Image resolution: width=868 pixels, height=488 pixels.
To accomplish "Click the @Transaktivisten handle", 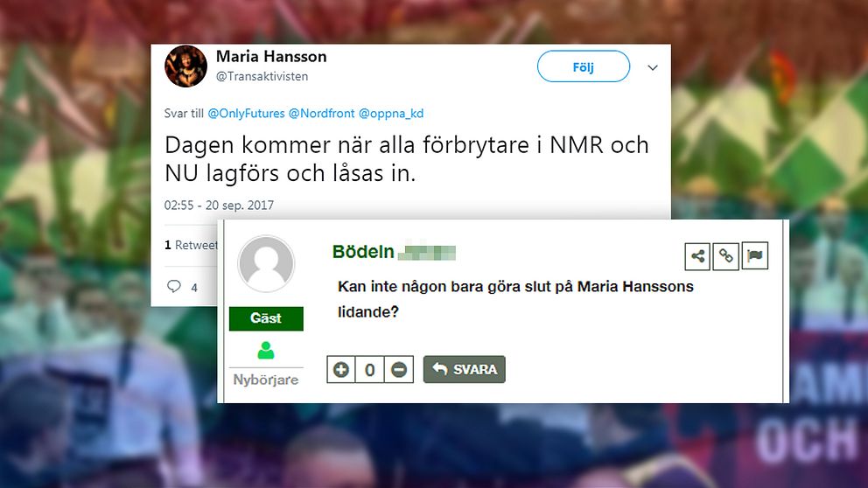I will (x=262, y=76).
